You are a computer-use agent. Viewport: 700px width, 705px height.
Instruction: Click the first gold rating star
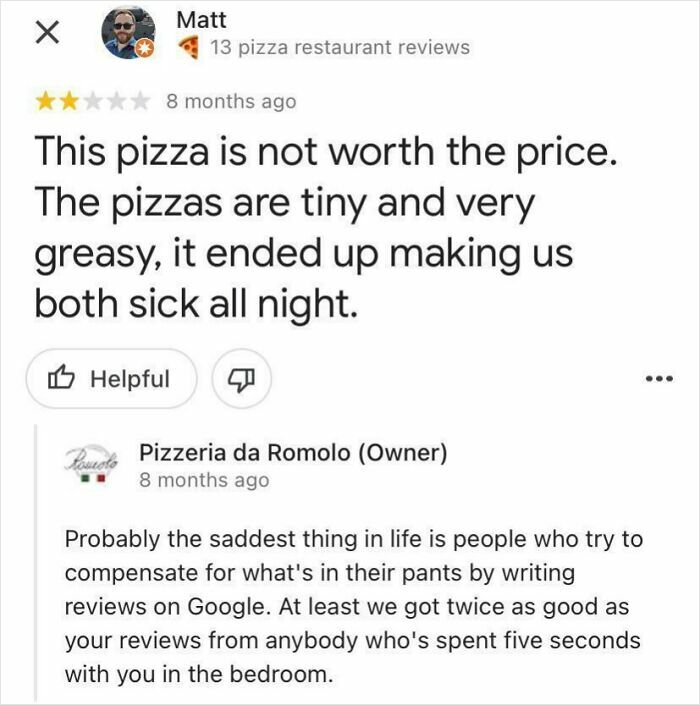click(x=44, y=101)
